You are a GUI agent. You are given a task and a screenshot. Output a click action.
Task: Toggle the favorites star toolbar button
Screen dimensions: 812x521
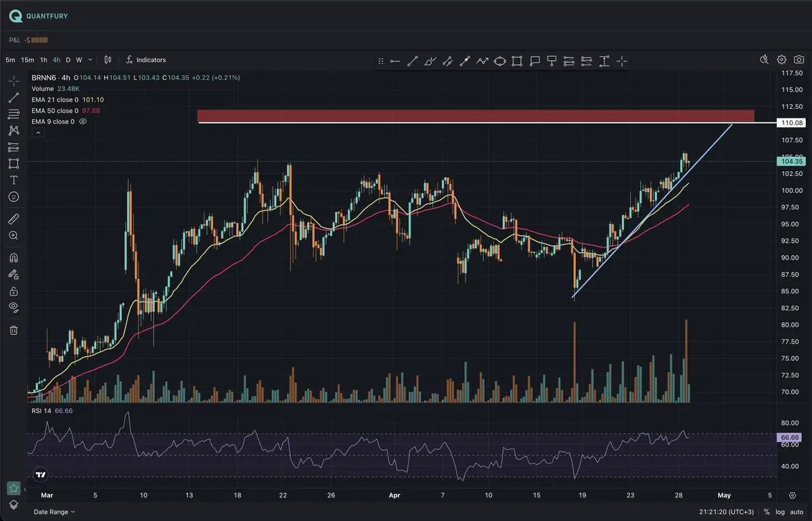[14, 488]
